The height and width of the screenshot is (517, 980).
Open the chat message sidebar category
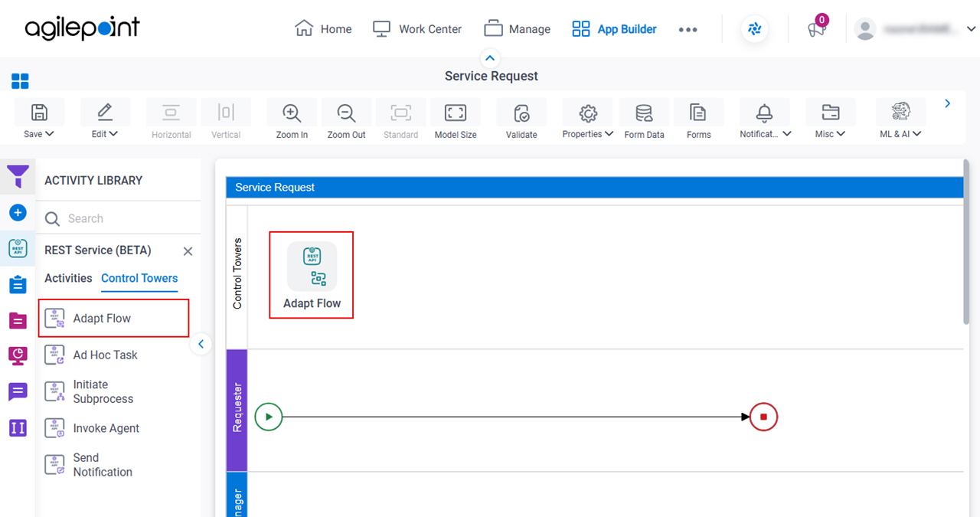click(x=18, y=391)
